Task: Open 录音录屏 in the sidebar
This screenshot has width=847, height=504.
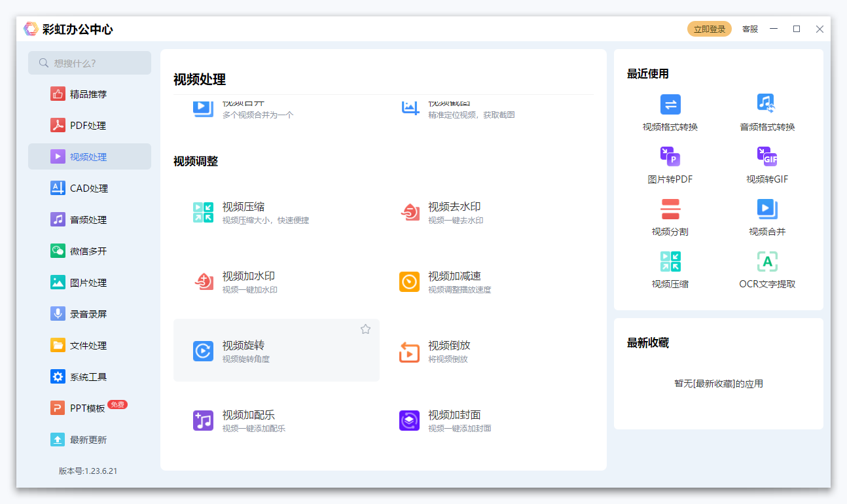Action: pyautogui.click(x=90, y=314)
